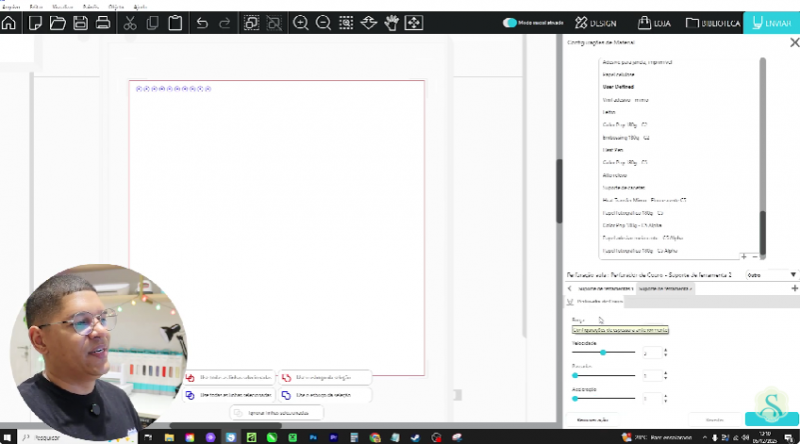Decrease Velocidade with the down stepper arrow
800x444 pixels.
(665, 355)
